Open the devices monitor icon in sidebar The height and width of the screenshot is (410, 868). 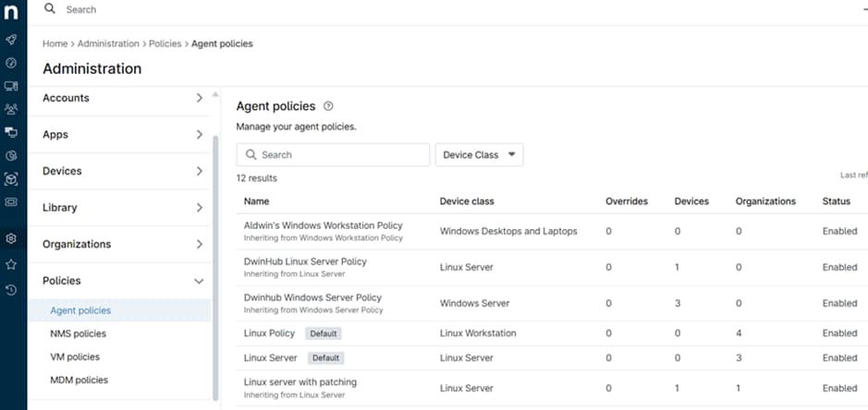[x=11, y=86]
